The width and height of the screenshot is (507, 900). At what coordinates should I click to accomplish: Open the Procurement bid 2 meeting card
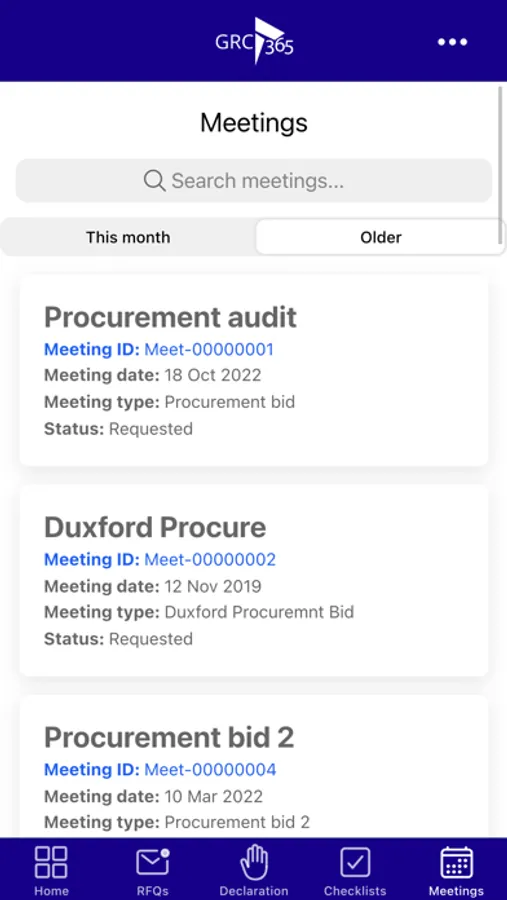click(x=254, y=766)
